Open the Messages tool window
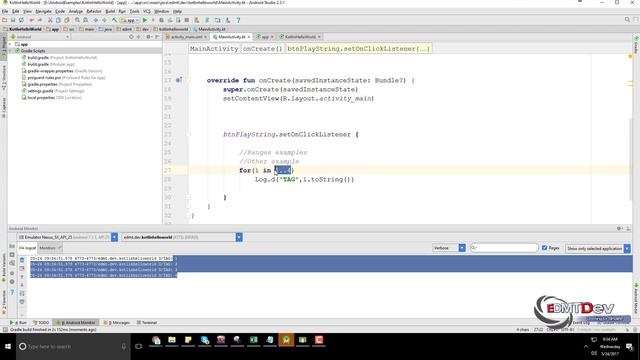Screen dimensions: 640x360 click(117, 322)
